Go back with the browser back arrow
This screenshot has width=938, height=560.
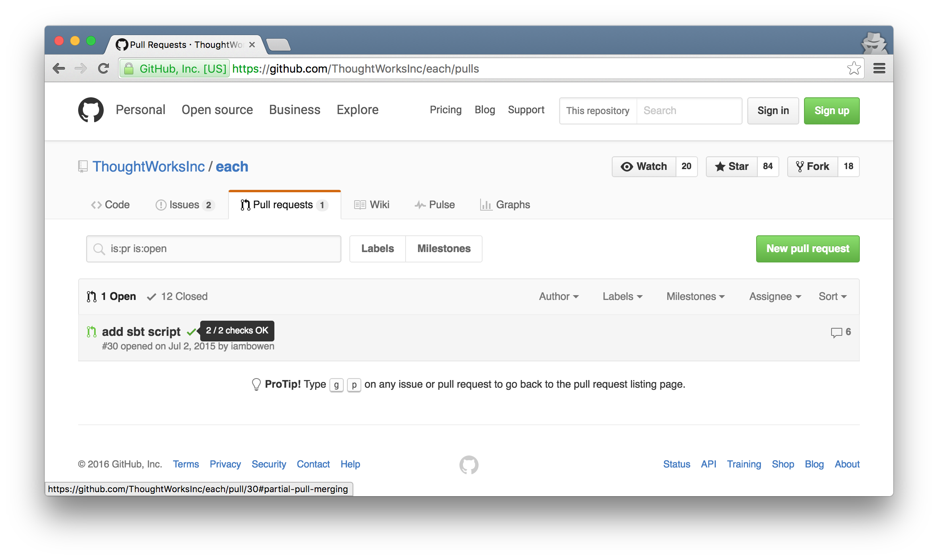point(59,69)
